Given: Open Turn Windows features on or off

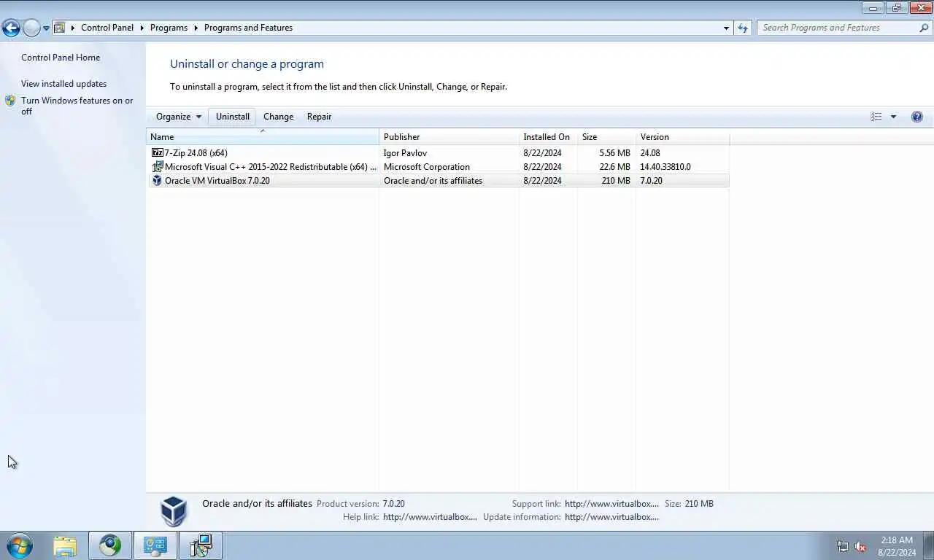Looking at the screenshot, I should (77, 106).
